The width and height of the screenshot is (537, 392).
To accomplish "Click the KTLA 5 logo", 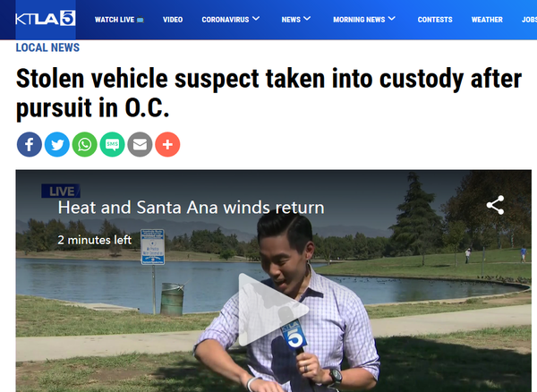I will (x=46, y=19).
